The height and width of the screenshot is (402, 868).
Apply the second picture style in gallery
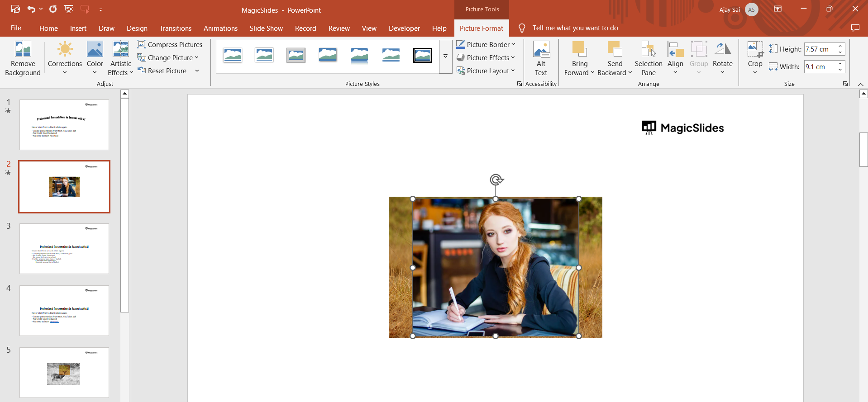(264, 56)
